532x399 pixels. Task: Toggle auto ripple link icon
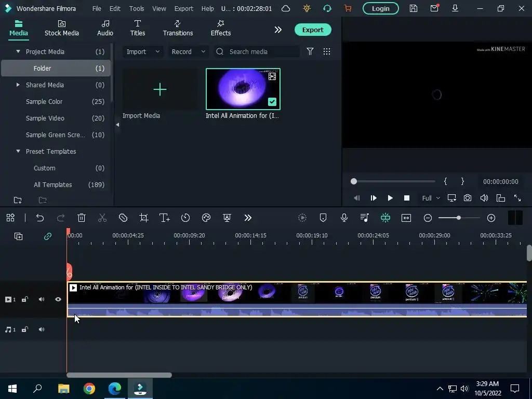(47, 236)
